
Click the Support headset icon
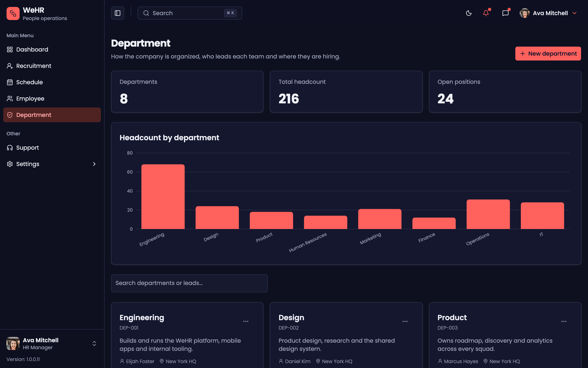[x=10, y=148]
